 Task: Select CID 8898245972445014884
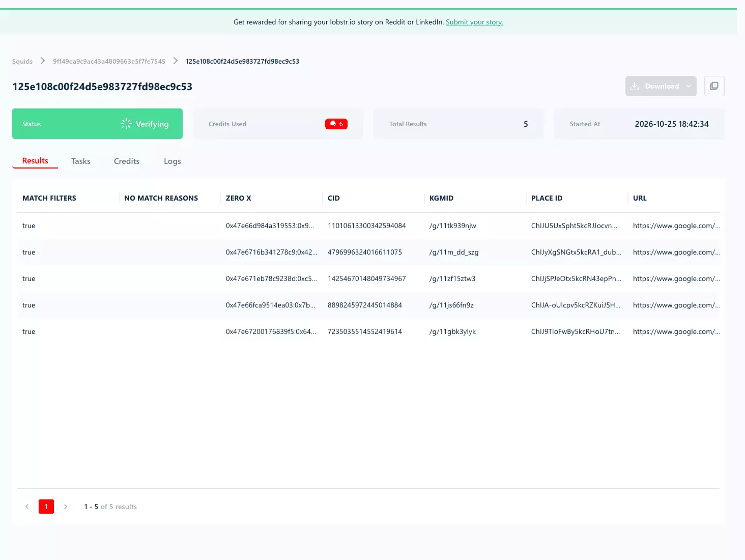point(365,305)
